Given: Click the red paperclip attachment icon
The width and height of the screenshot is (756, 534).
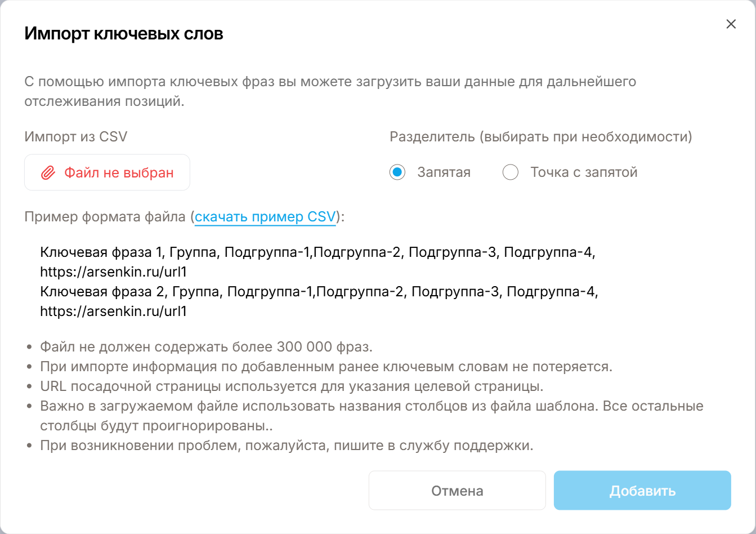Looking at the screenshot, I should click(48, 173).
